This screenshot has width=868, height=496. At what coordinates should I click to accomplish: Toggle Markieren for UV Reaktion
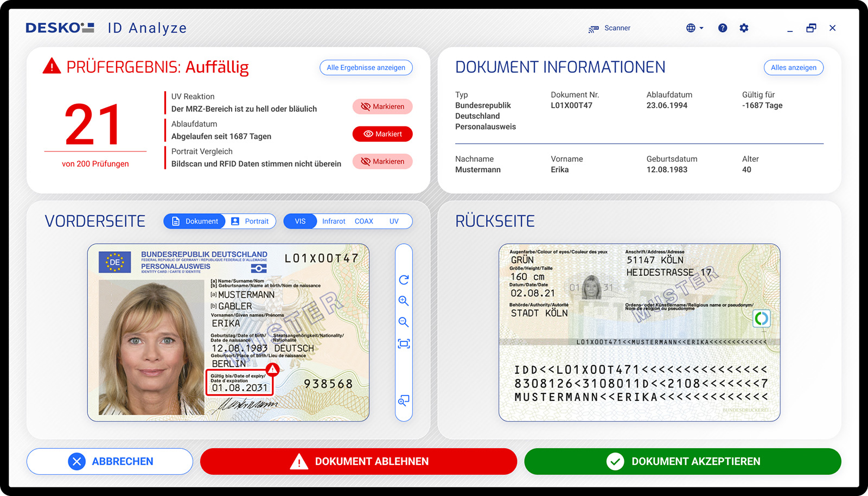382,106
